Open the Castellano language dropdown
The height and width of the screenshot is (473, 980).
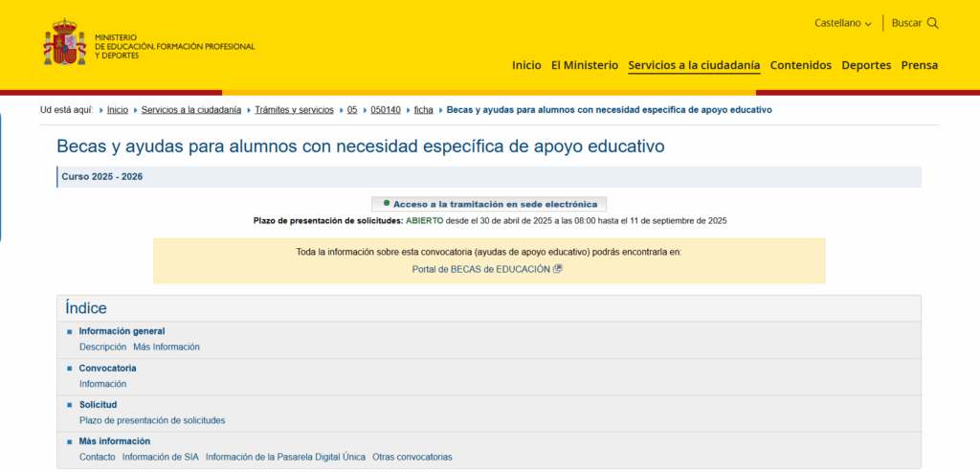(842, 23)
